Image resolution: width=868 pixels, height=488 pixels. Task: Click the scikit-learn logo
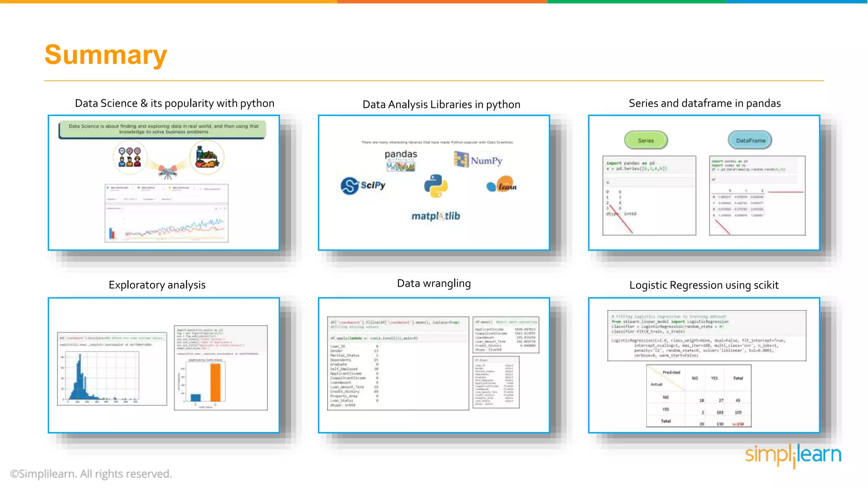[502, 184]
